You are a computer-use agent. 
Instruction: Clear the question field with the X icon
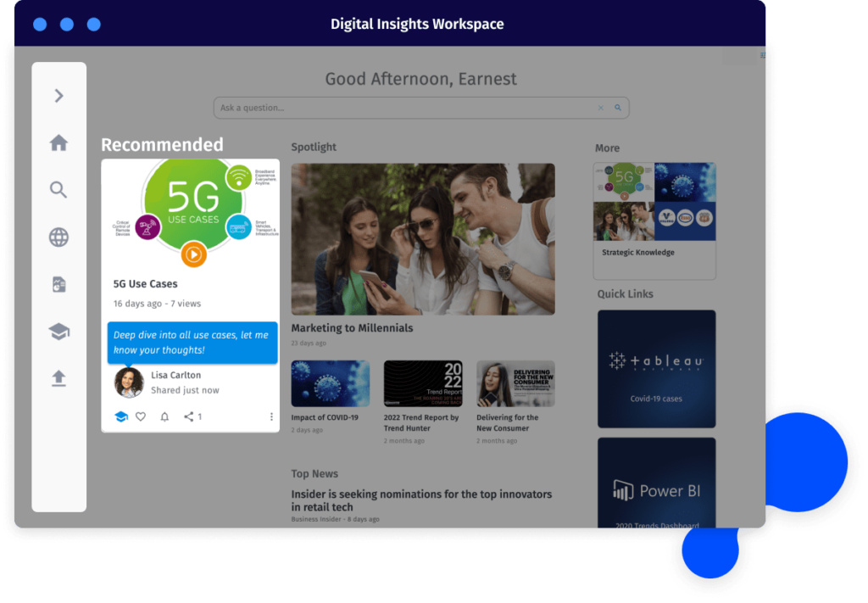(601, 108)
